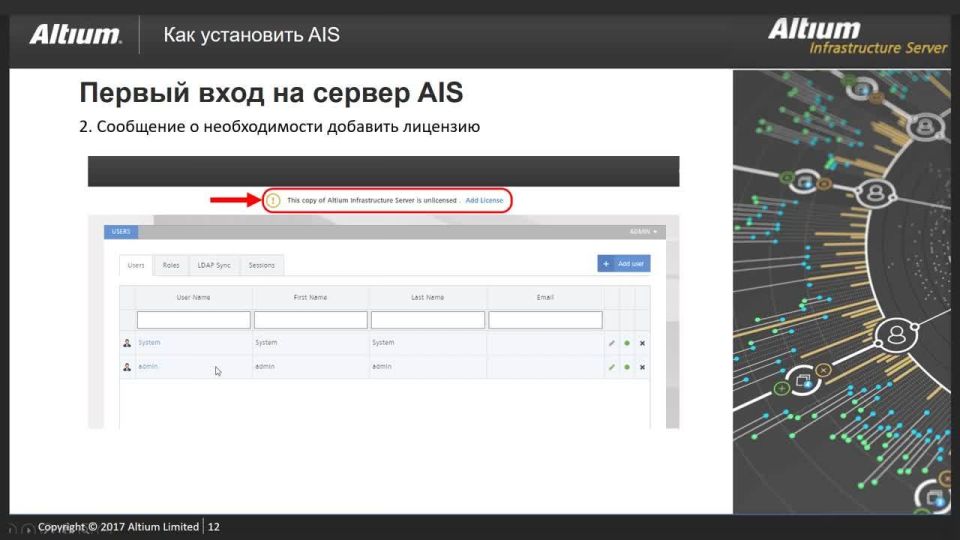Edit the admin user with pencil icon
This screenshot has height=540, width=960.
click(x=611, y=367)
